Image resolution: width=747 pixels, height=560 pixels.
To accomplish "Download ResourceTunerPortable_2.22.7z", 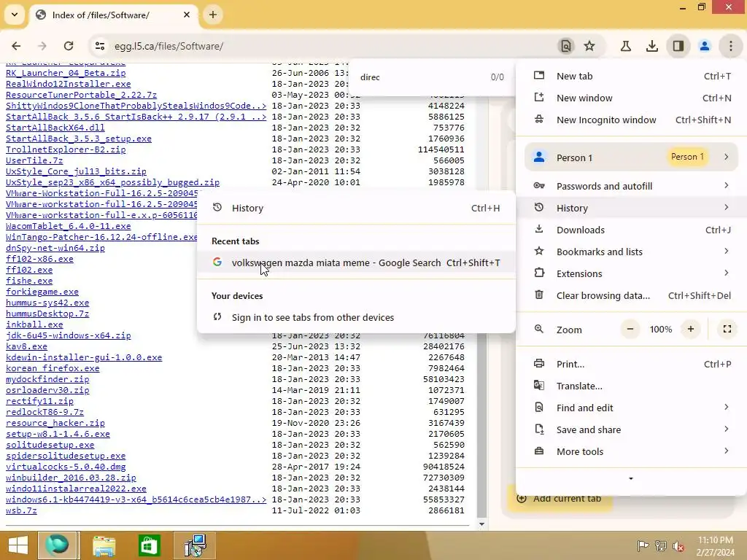I will [x=81, y=95].
